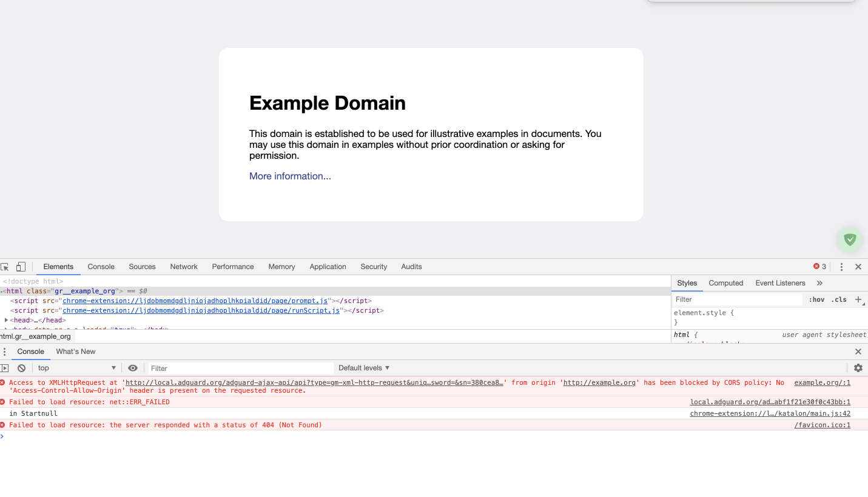Click the blue Elements tab underline indicator

pos(58,275)
